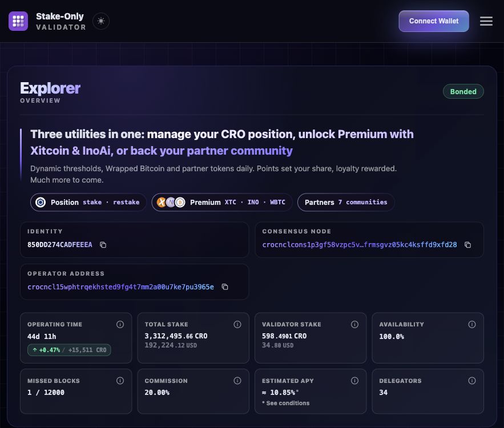Click the delegators count 34
Viewport: 504px width, 428px height.
pos(383,393)
